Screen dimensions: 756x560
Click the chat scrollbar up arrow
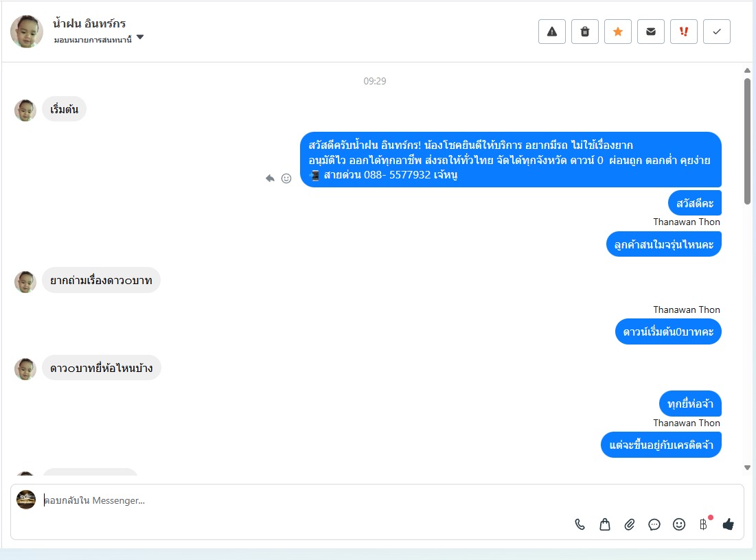pos(747,71)
